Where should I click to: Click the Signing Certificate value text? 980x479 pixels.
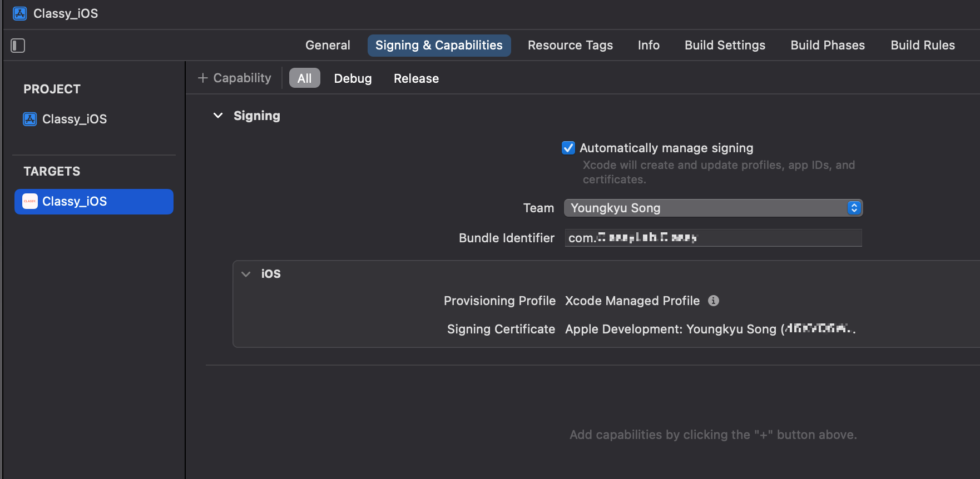710,329
